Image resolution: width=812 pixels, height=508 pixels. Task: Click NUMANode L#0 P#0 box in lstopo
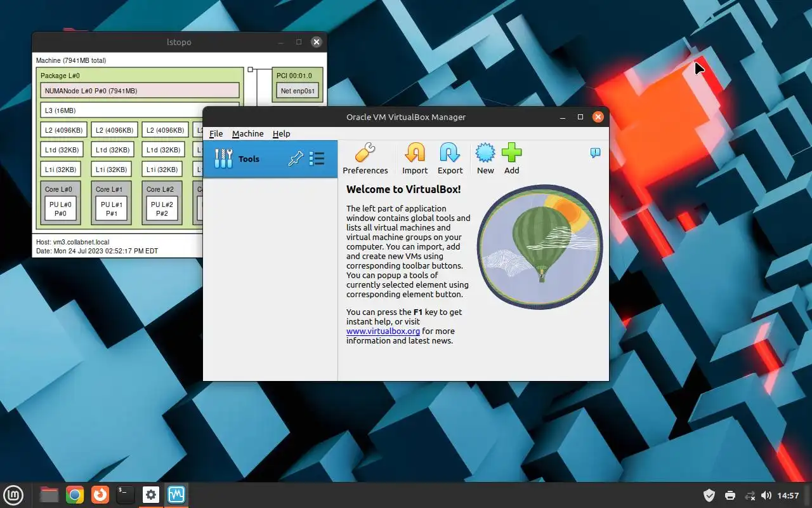pos(140,91)
